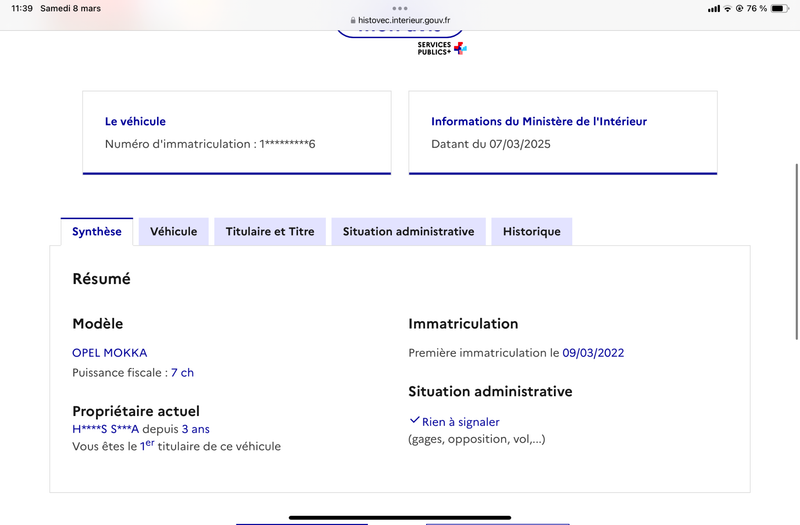Click the Numéro d'immatriculation value
This screenshot has height=525, width=800.
(x=287, y=144)
